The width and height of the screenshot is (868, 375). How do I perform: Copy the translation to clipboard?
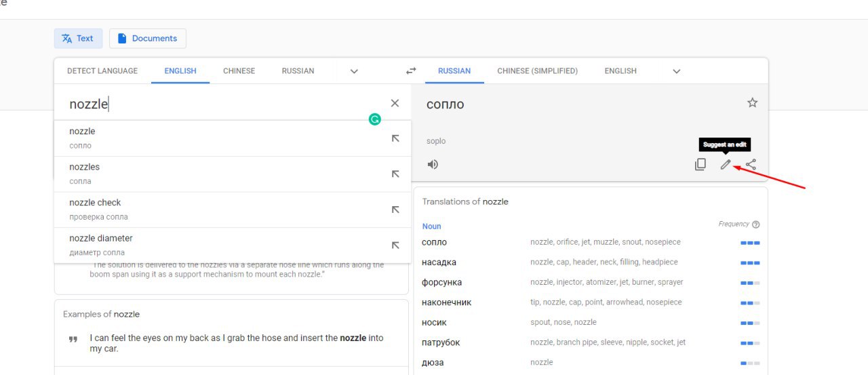point(701,164)
